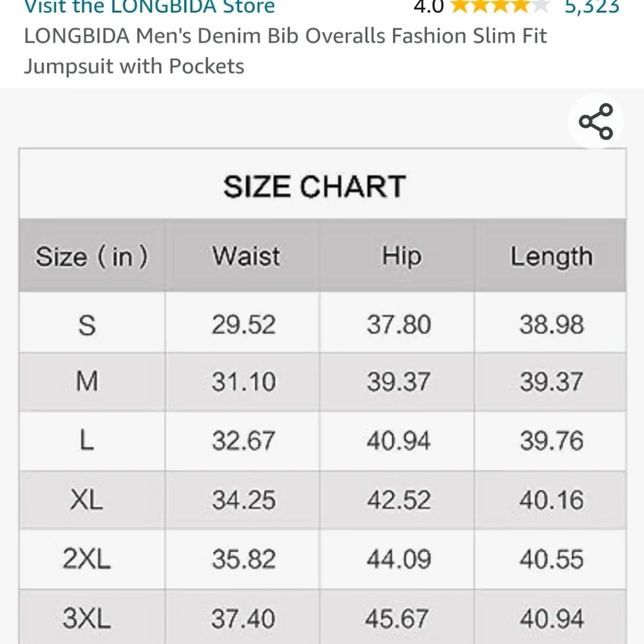The image size is (644, 644).
Task: Select the M length value 39.37
Action: (x=551, y=383)
